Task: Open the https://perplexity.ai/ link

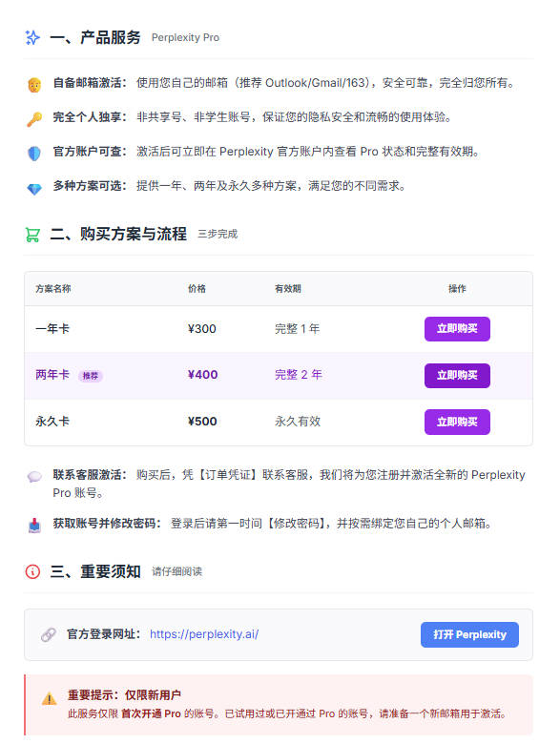Action: [204, 634]
